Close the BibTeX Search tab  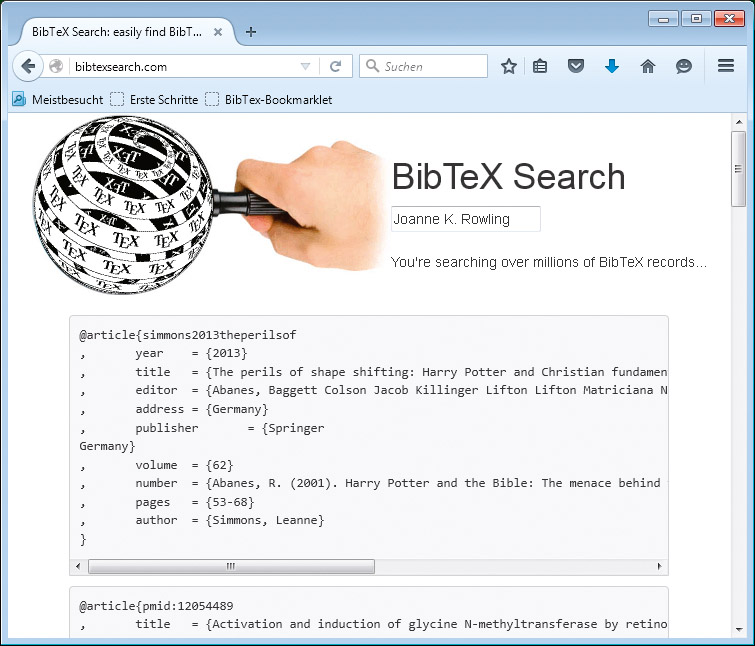(218, 32)
